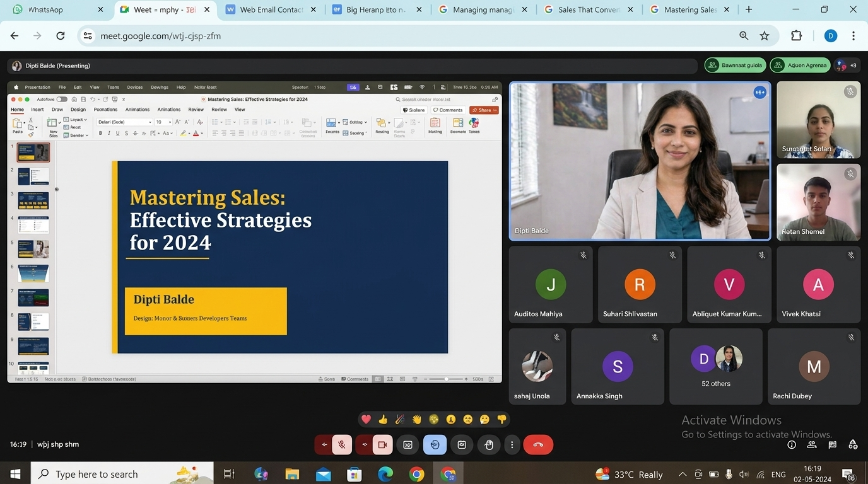Switch to the WhatsApp browser tab
Viewport: 868px width, 484px height.
(57, 9)
